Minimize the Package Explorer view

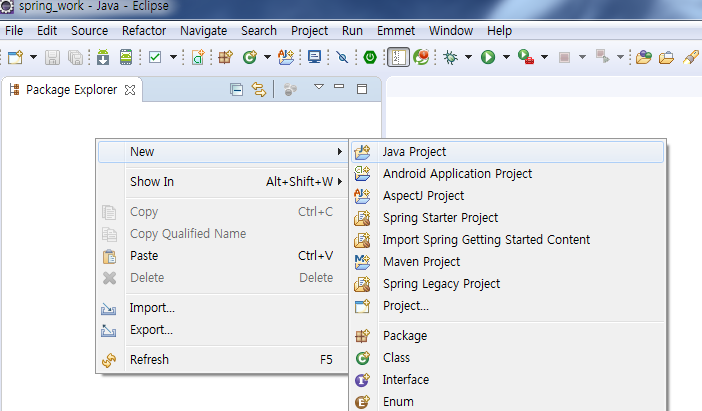(x=339, y=86)
